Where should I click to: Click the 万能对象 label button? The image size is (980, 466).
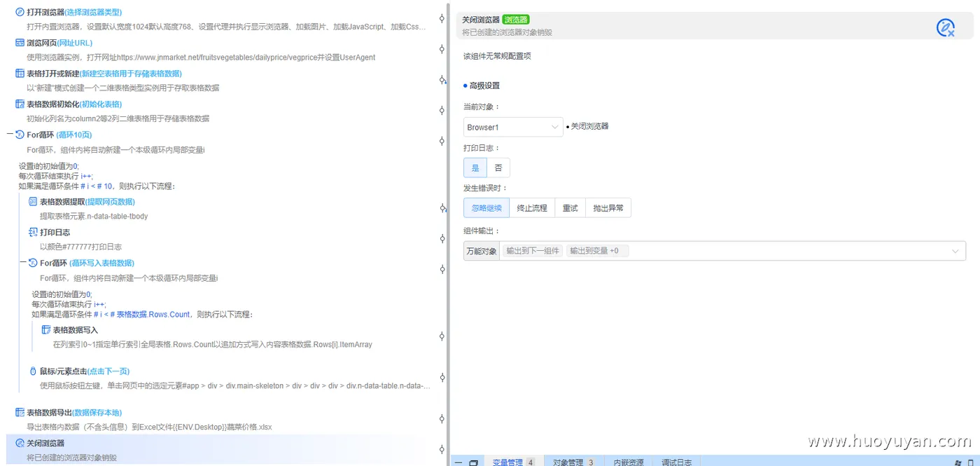pyautogui.click(x=482, y=251)
